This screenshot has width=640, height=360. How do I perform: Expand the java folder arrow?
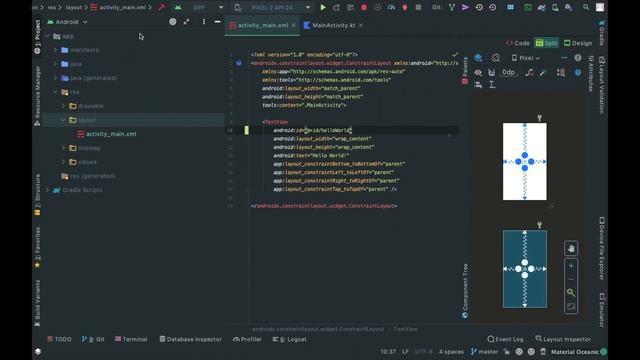point(56,64)
